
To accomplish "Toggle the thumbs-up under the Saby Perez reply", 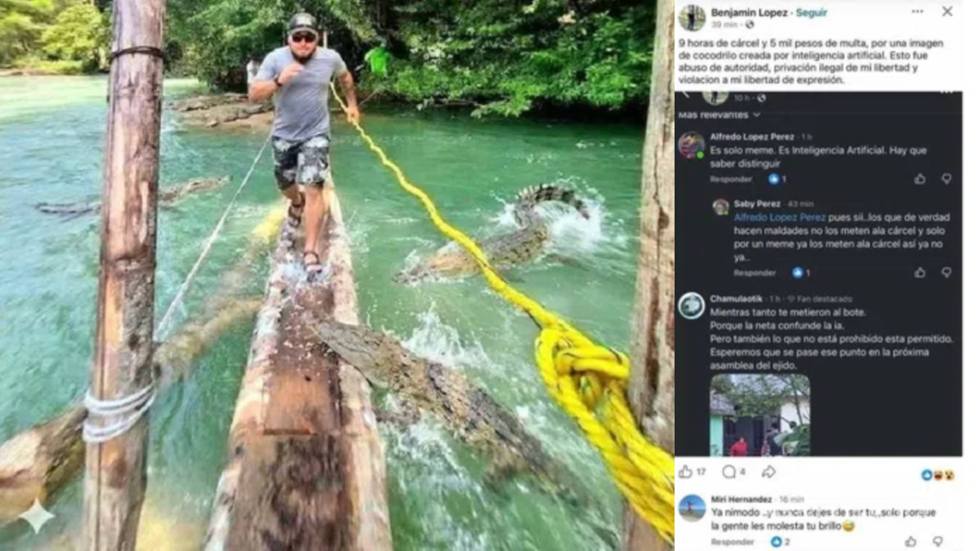I will pyautogui.click(x=920, y=273).
